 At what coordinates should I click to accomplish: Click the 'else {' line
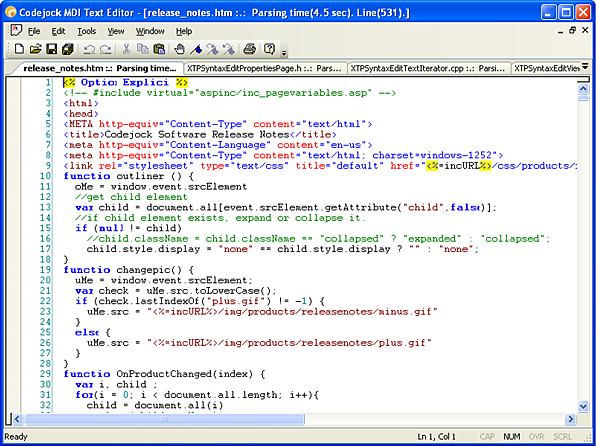point(93,332)
